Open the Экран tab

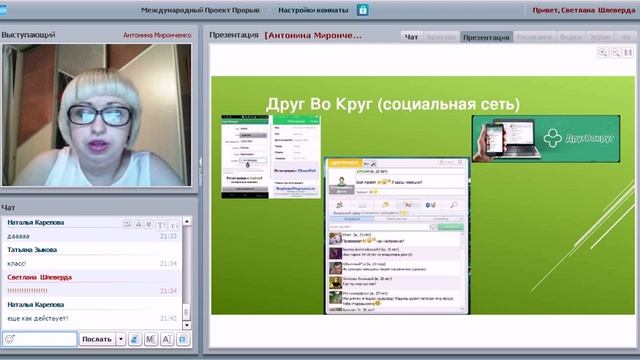[600, 37]
